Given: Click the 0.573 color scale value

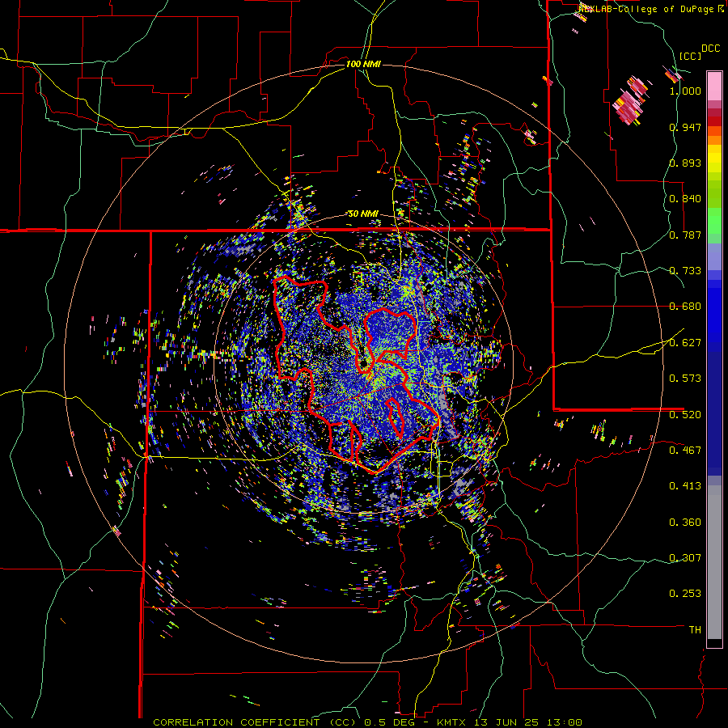Looking at the screenshot, I should pyautogui.click(x=685, y=379).
